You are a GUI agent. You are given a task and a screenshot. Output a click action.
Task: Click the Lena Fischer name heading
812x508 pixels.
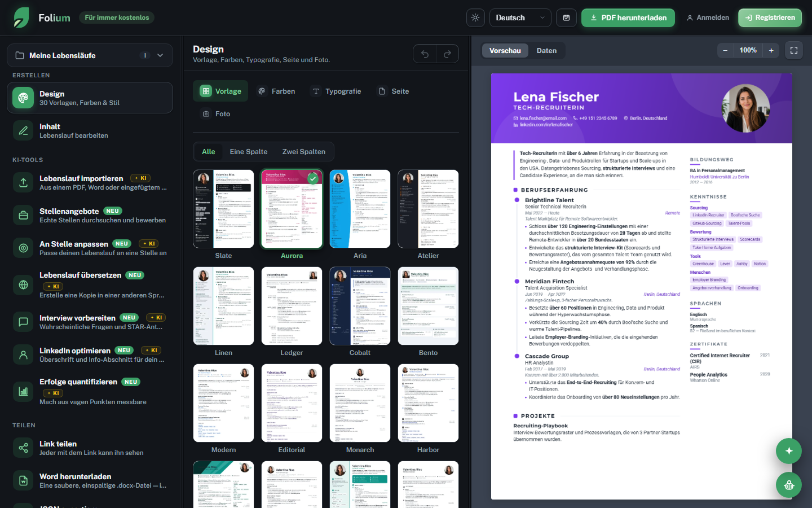click(x=556, y=97)
